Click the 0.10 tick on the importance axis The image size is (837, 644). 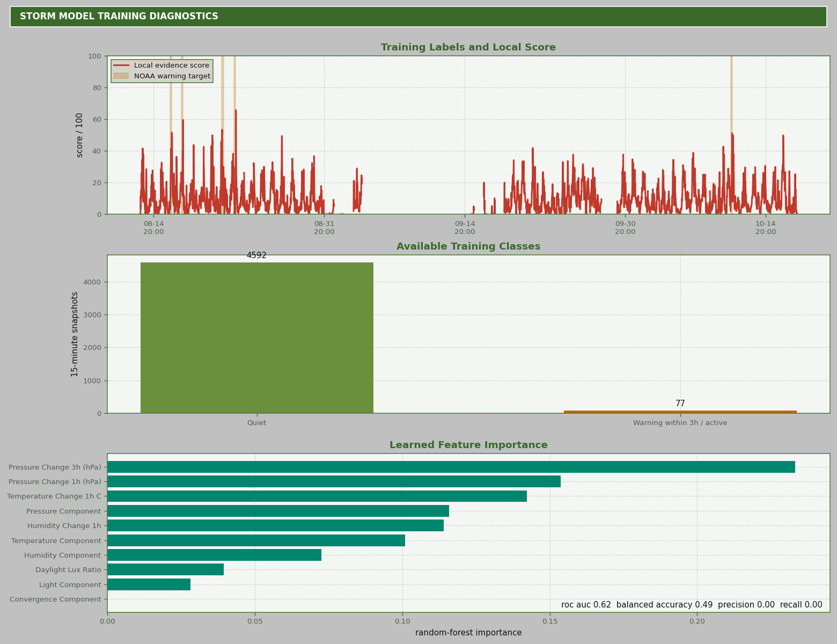click(x=402, y=621)
